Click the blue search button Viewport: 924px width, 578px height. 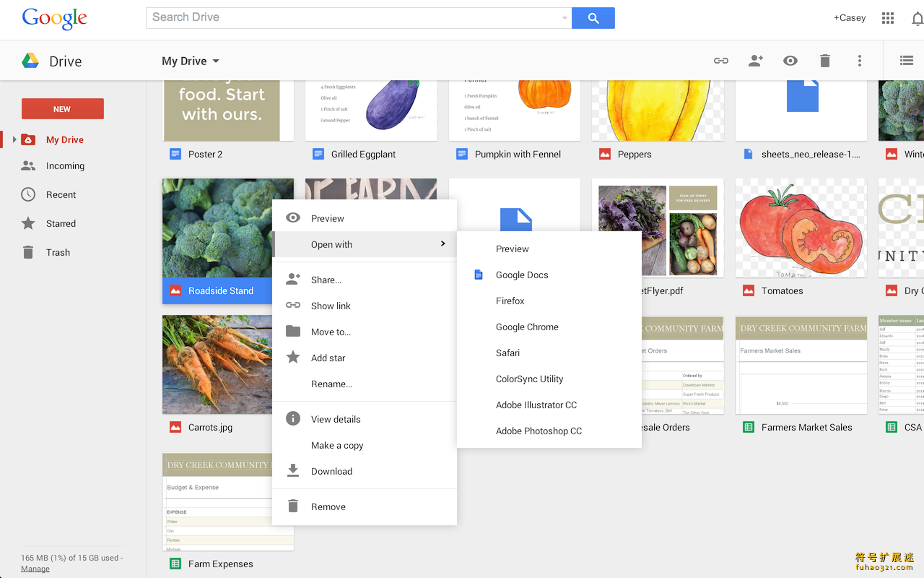[x=593, y=18]
